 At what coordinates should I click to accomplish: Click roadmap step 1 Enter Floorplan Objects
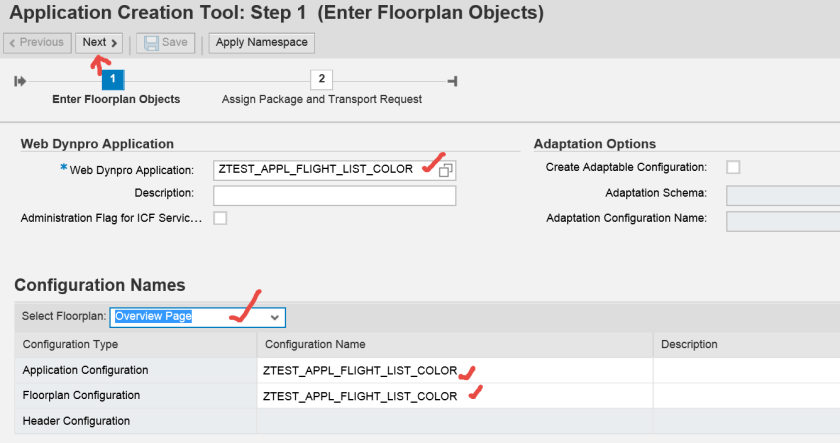click(114, 79)
